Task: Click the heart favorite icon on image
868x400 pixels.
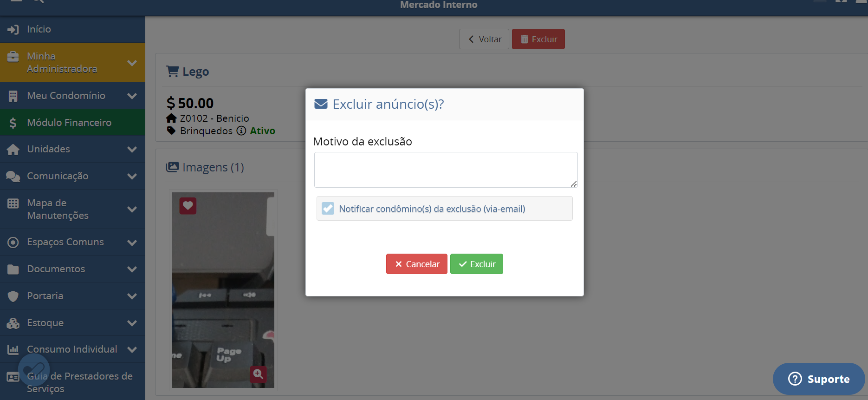Action: 188,206
